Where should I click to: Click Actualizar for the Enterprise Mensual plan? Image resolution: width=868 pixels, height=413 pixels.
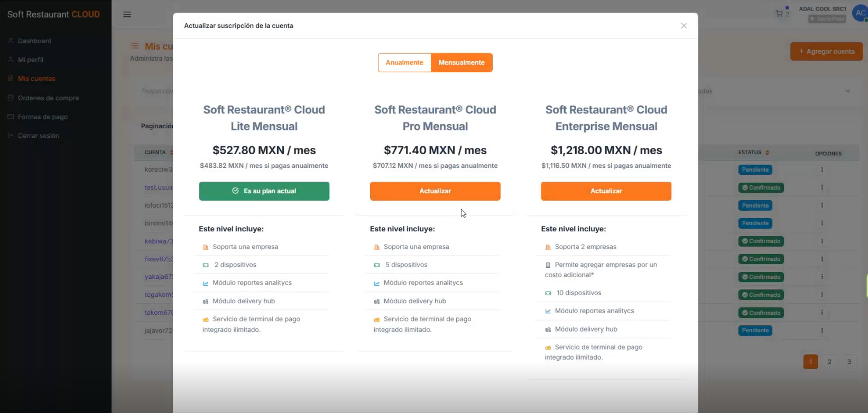[606, 191]
